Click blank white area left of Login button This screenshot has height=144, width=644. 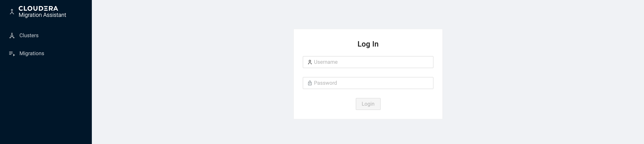point(325,104)
